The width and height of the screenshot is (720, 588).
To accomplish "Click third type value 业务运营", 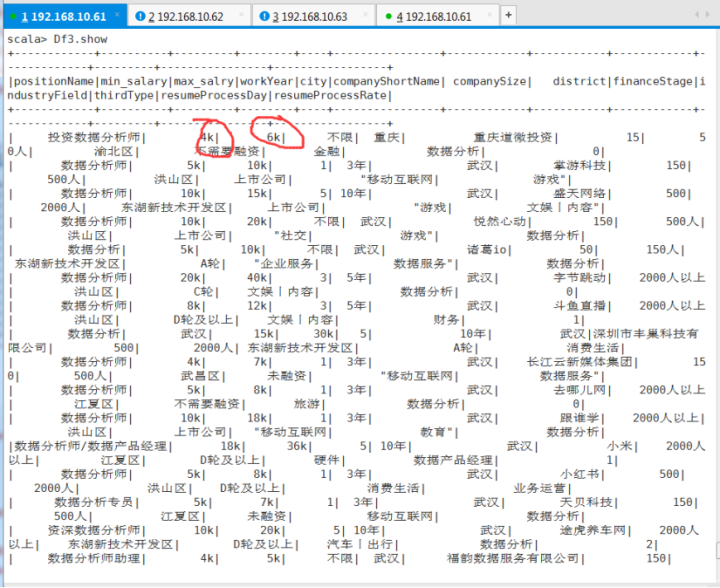I will pyautogui.click(x=540, y=488).
